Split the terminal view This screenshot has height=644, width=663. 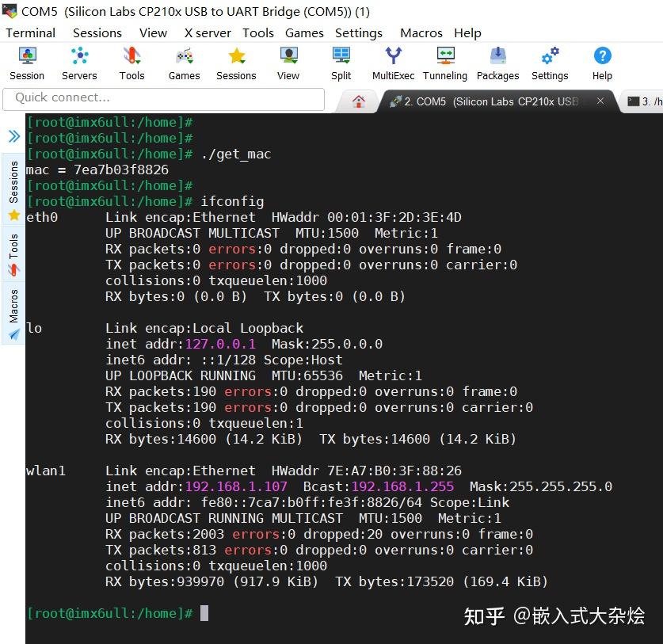pyautogui.click(x=341, y=62)
